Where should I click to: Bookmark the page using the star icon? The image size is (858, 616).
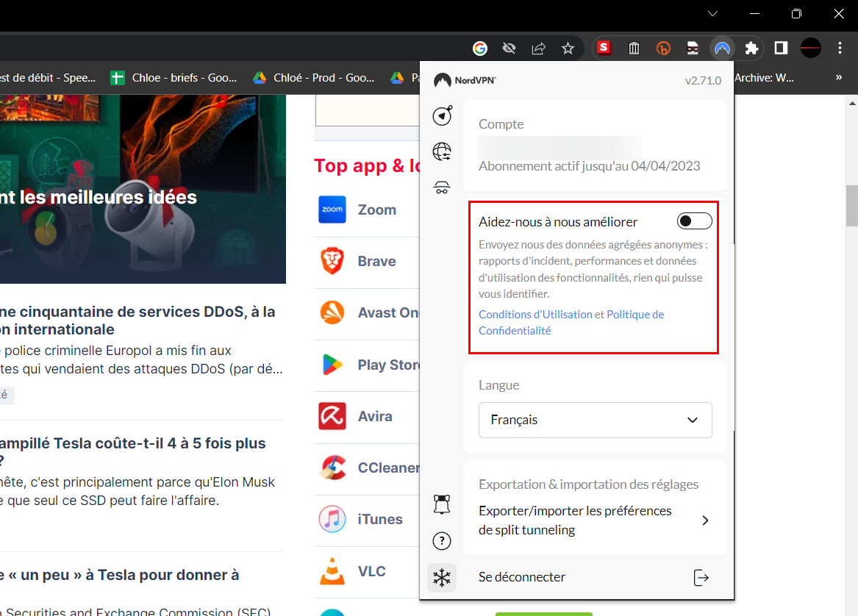tap(568, 48)
